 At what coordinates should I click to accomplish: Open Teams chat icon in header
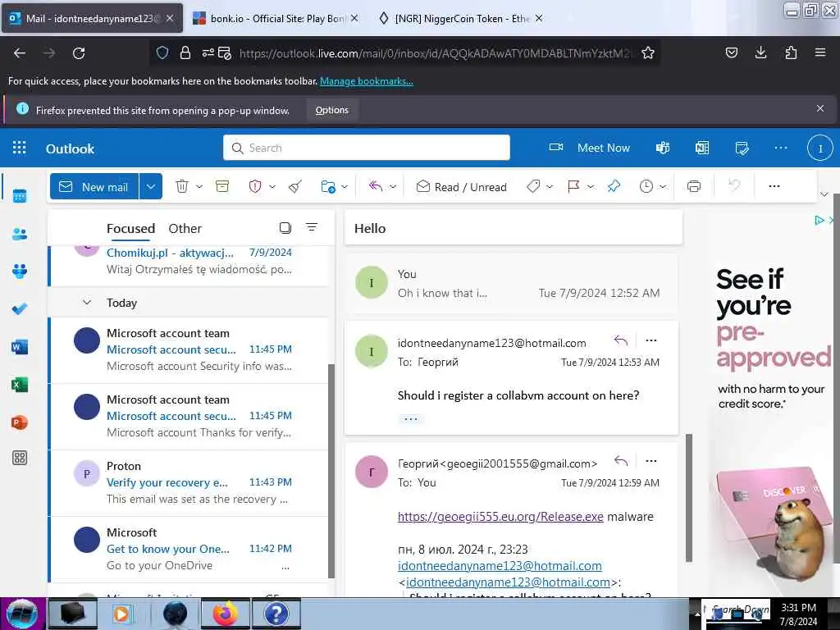(x=663, y=148)
